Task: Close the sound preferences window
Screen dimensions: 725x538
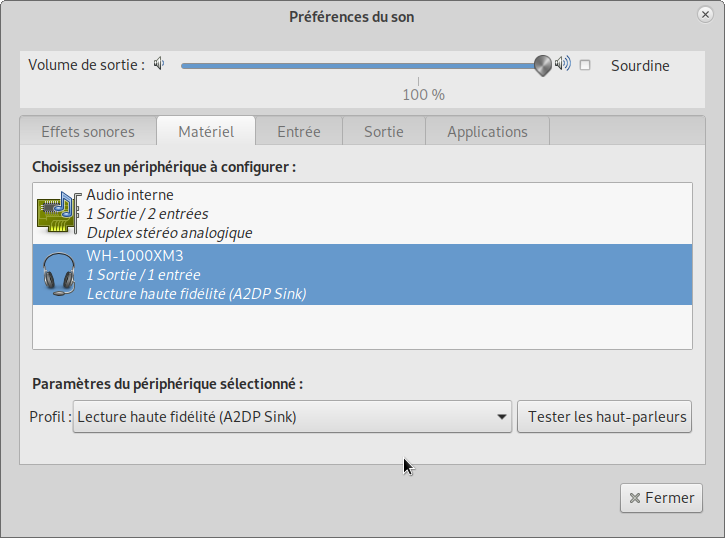Action: pos(706,16)
